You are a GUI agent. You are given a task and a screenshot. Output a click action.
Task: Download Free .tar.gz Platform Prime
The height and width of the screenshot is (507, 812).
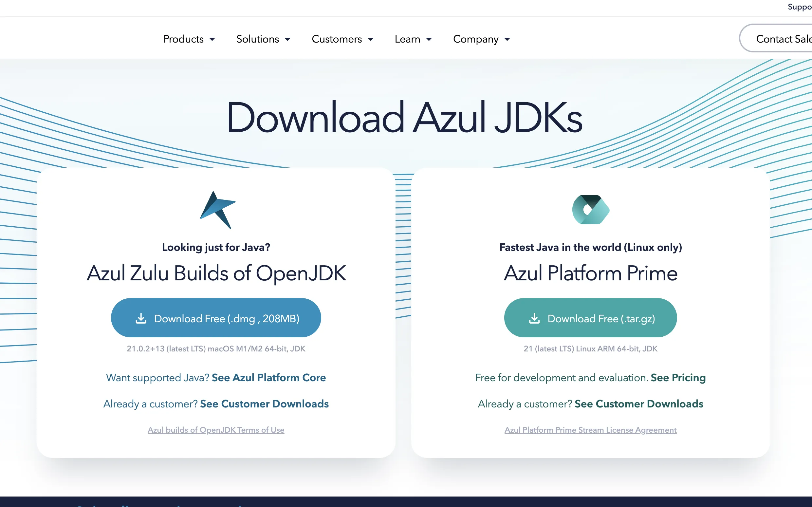pos(590,318)
